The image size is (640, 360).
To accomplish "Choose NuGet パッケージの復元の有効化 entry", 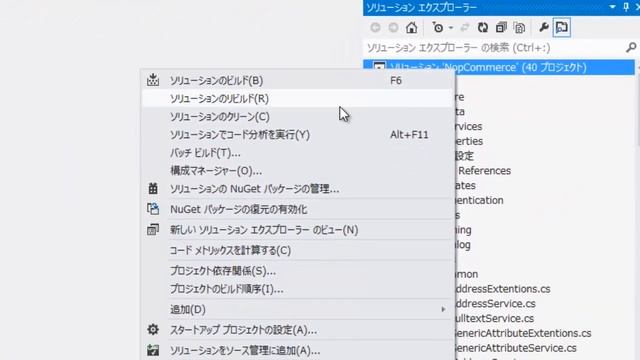I will tap(298, 209).
